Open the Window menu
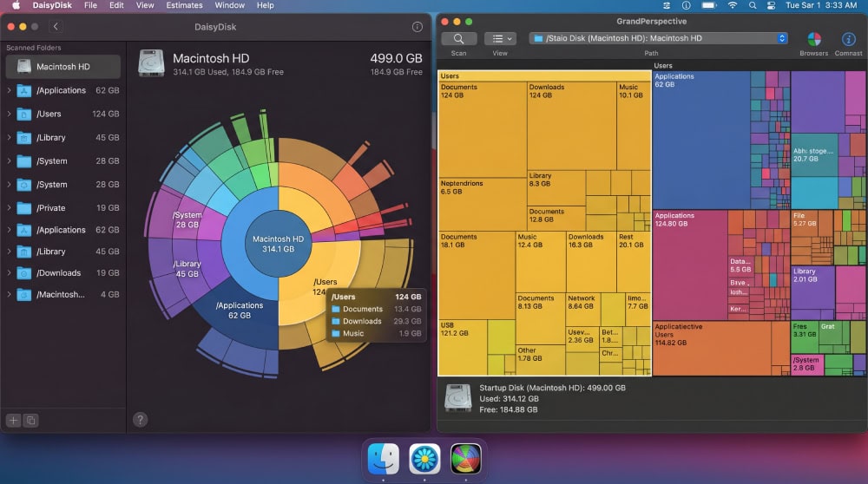 tap(230, 5)
